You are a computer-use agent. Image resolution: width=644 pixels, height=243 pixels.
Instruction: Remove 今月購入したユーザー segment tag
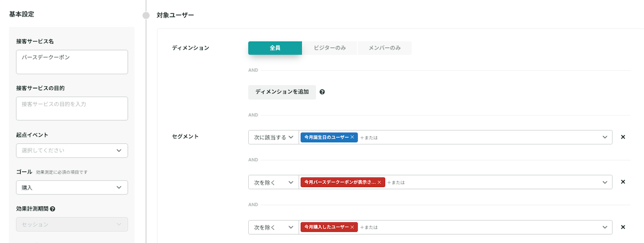352,227
